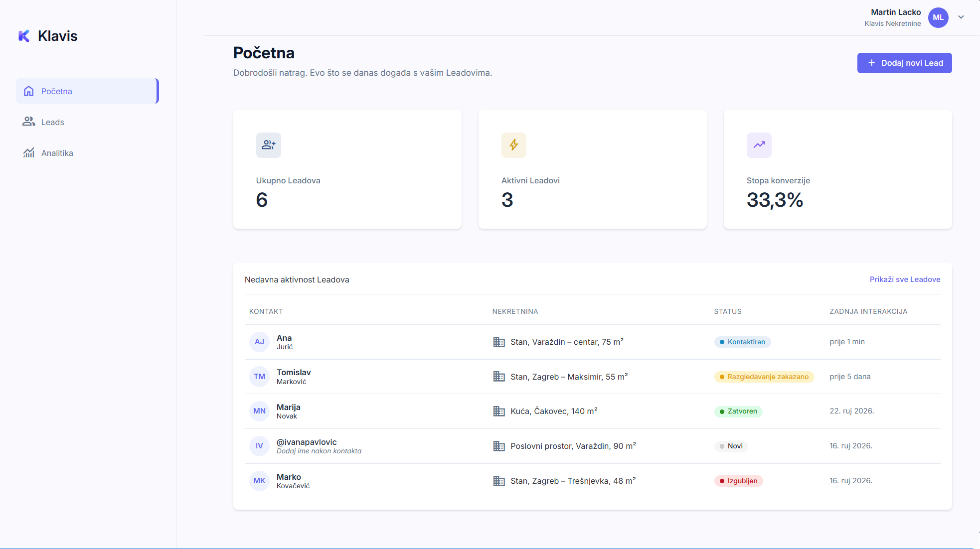Click the TM avatar for Tomislav Marković

pos(259,377)
